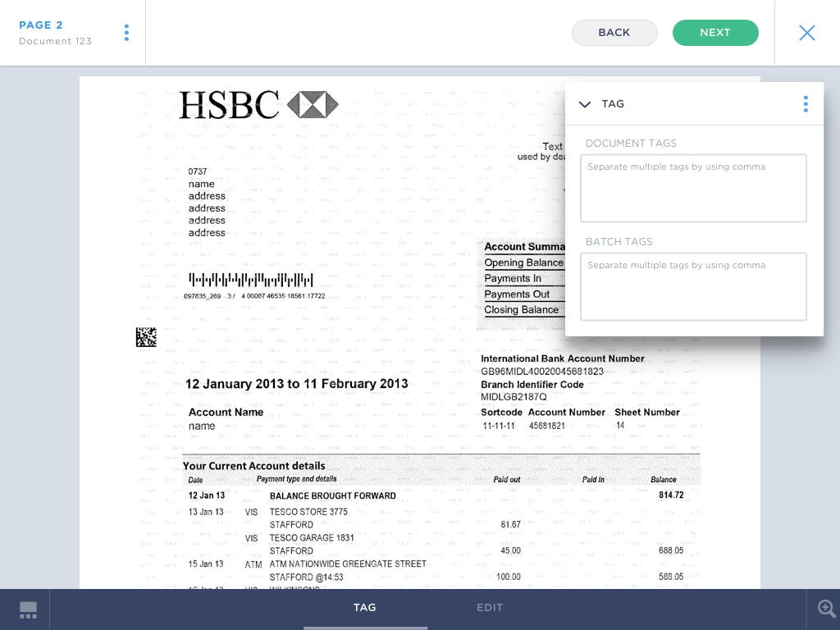840x630 pixels.
Task: Open the Page 2 three-dot options menu
Action: coord(126,33)
